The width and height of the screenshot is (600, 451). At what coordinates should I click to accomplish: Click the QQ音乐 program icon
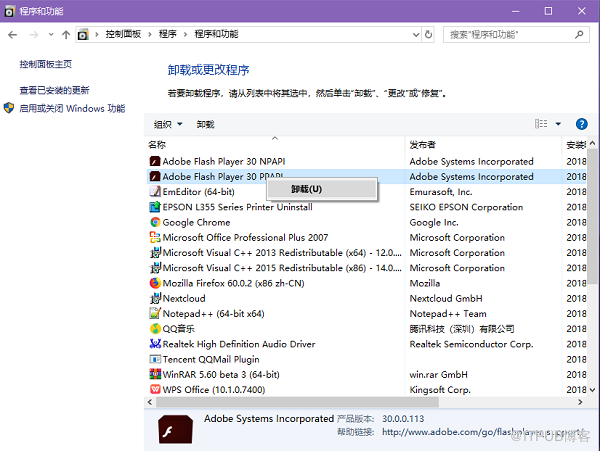[x=155, y=329]
